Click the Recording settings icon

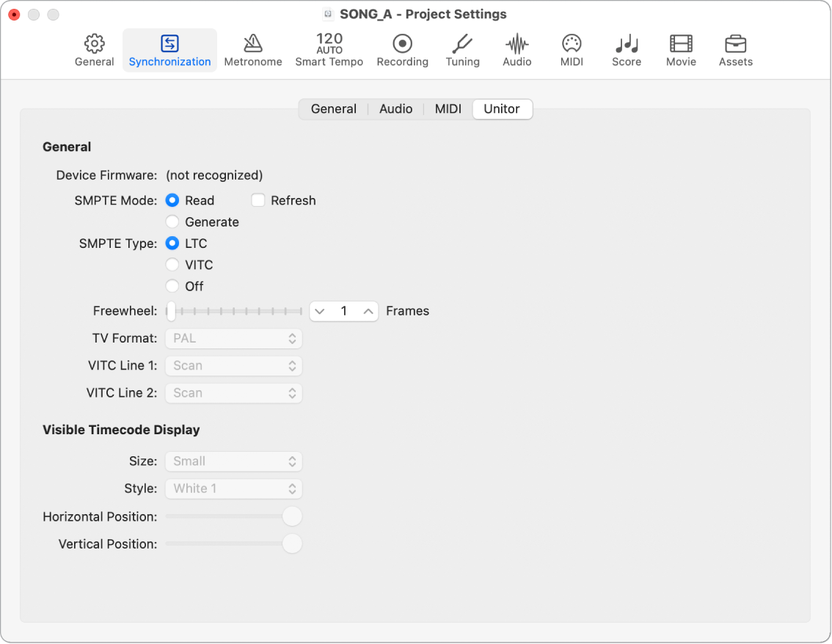point(402,48)
